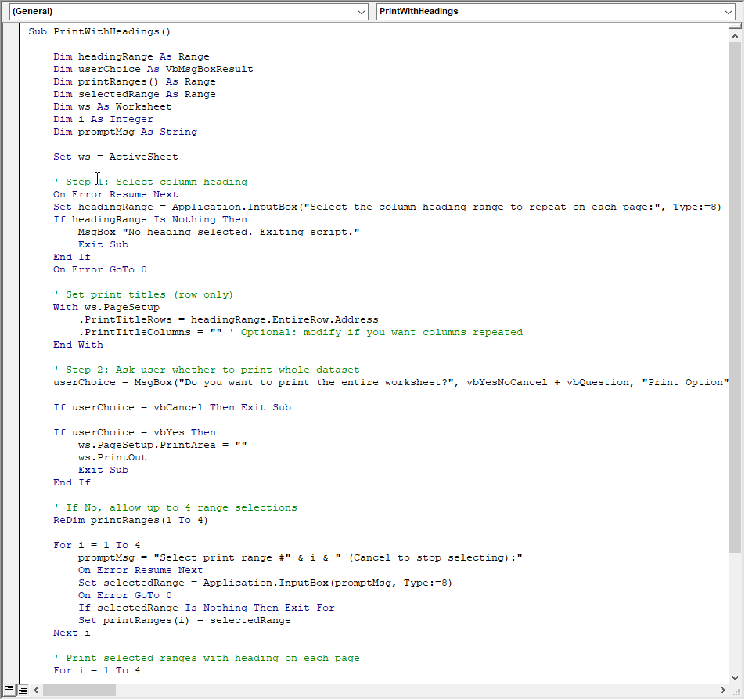This screenshot has width=745, height=700.
Task: Click "Set selectedRange = Application.InputBox" line
Action: [265, 583]
